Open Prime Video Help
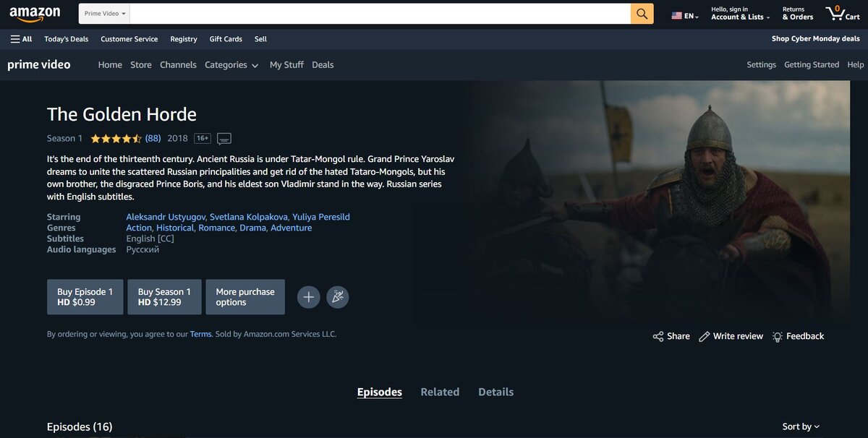The width and height of the screenshot is (868, 438). click(856, 65)
